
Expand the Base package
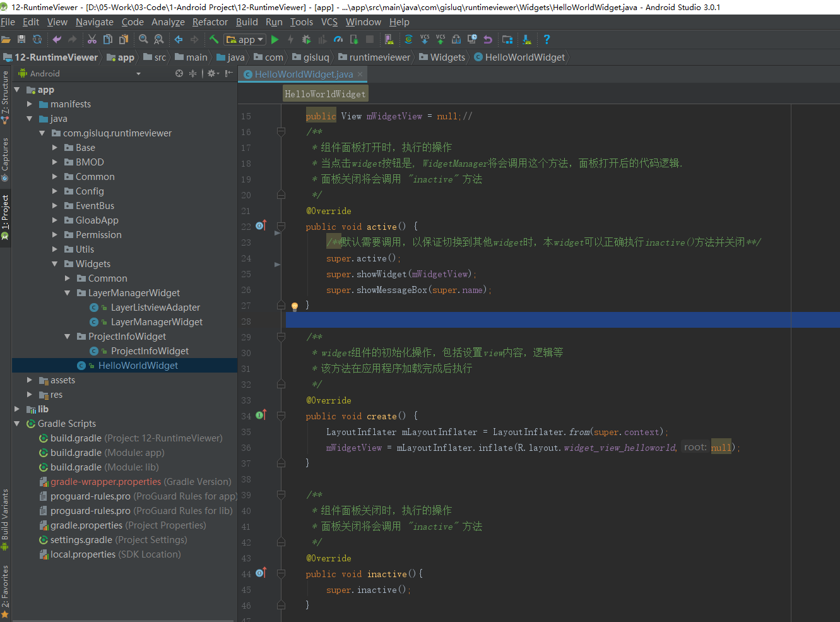click(x=55, y=147)
